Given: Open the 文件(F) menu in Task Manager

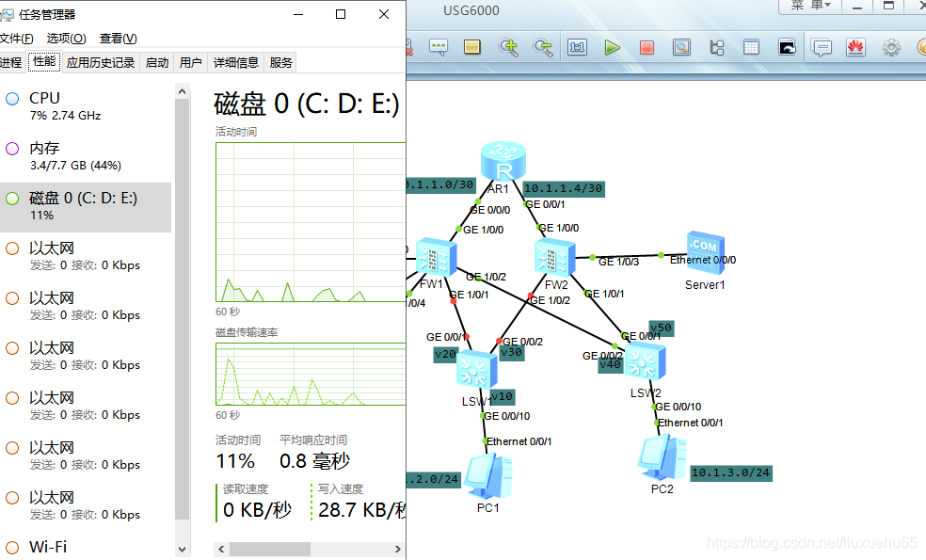Looking at the screenshot, I should point(17,39).
